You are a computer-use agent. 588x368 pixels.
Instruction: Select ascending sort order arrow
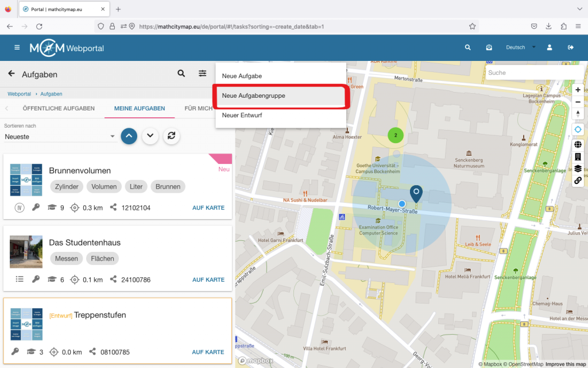129,136
